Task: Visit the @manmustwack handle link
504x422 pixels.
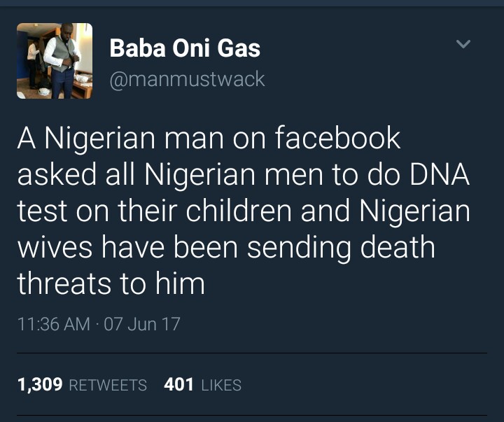Action: (187, 79)
